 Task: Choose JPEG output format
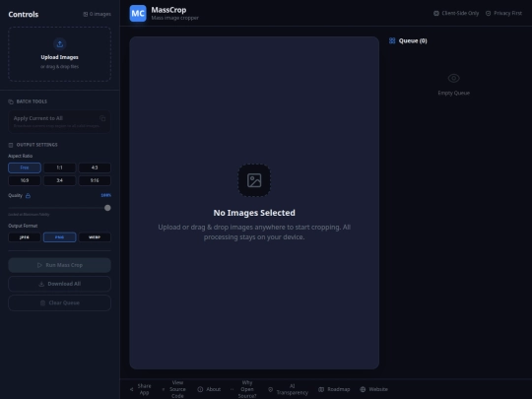point(25,237)
